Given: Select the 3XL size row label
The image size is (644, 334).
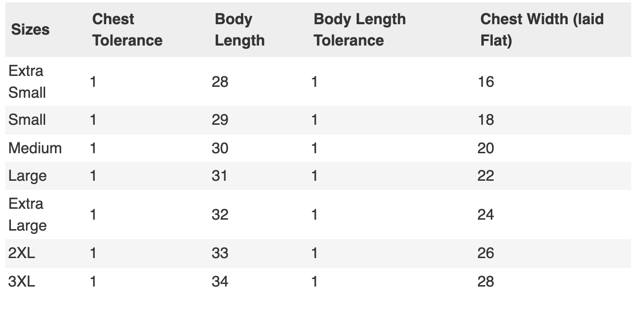Looking at the screenshot, I should [22, 281].
